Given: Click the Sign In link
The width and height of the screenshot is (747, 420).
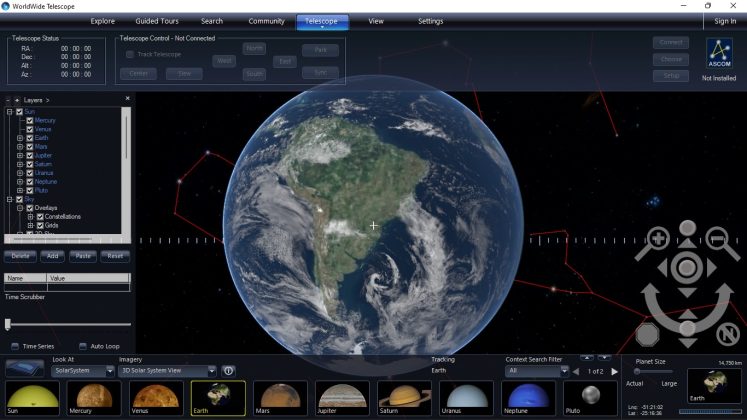Looking at the screenshot, I should (725, 21).
